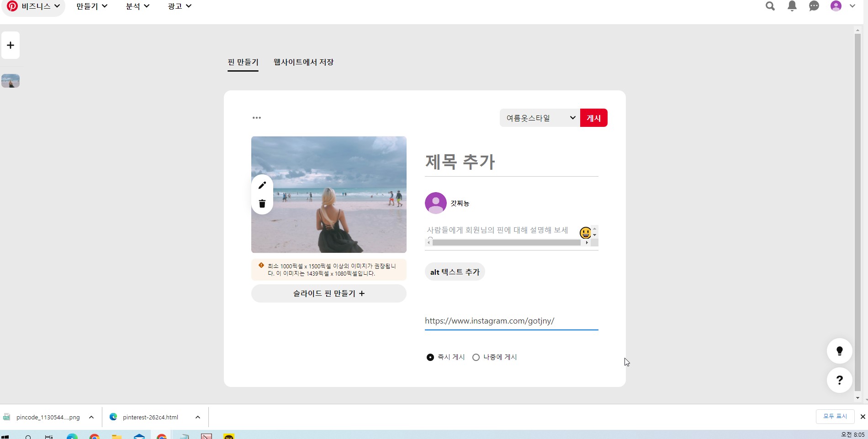Click the page vertical scrollbar
Screen dimensions: 868x439
(x=857, y=212)
